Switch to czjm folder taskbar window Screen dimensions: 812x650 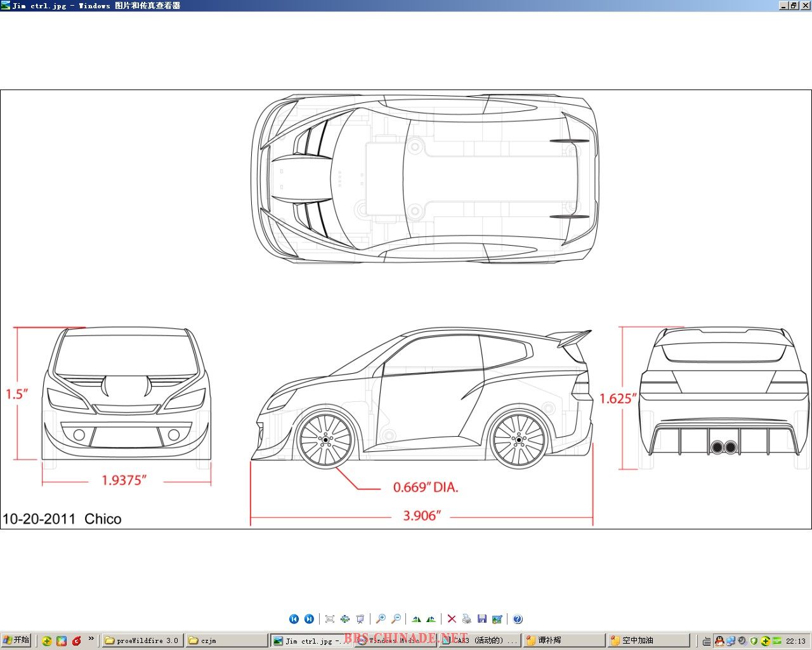[225, 640]
